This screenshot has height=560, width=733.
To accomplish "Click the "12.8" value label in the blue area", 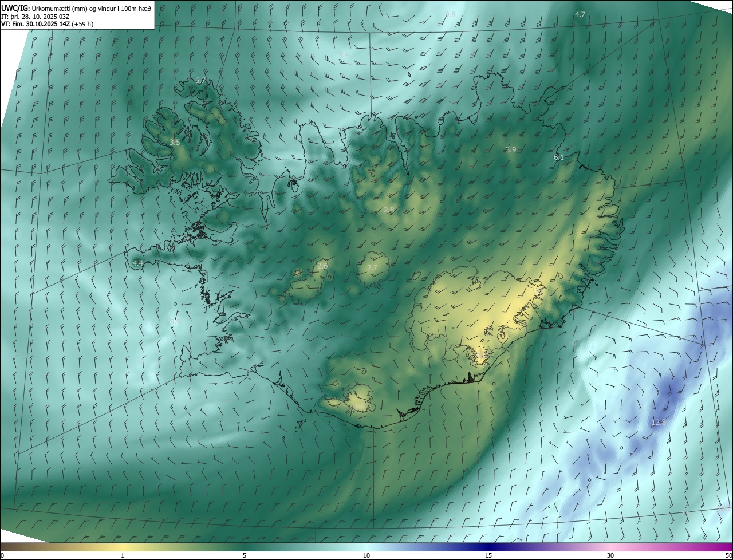I will (659, 422).
